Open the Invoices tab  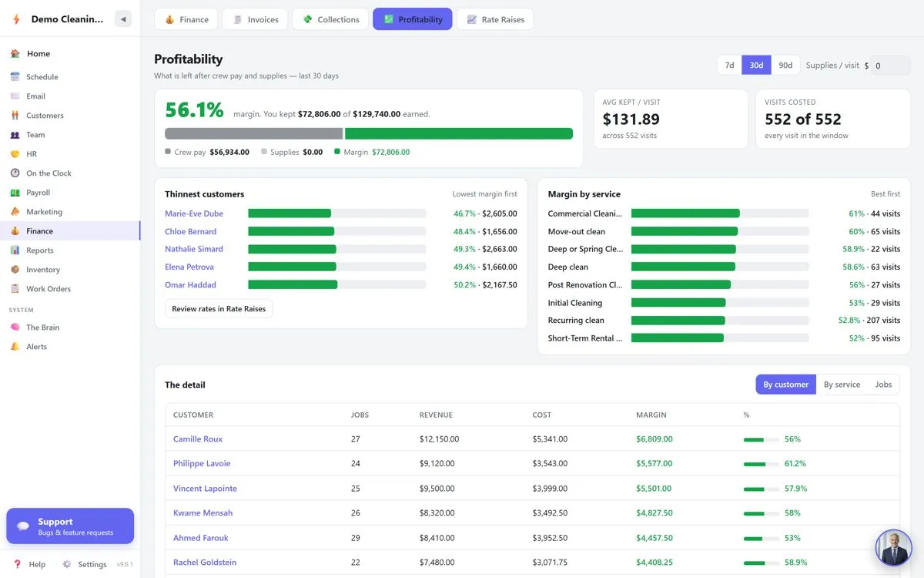tap(255, 19)
